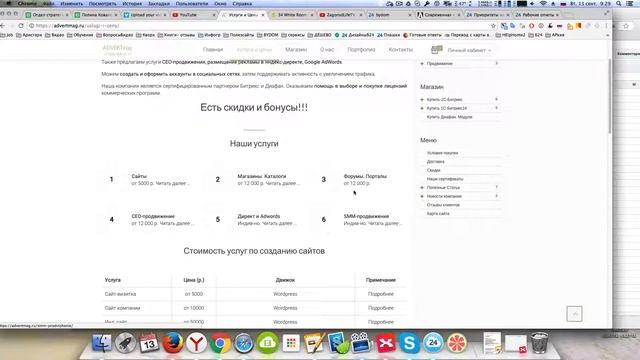
Task: Click the cart icon beside Личный кабинет
Action: [x=437, y=50]
